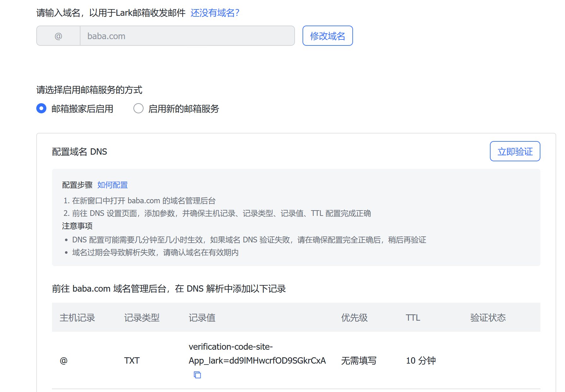Click the 验证状态 column header
Image resolution: width=565 pixels, height=392 pixels.
point(488,318)
